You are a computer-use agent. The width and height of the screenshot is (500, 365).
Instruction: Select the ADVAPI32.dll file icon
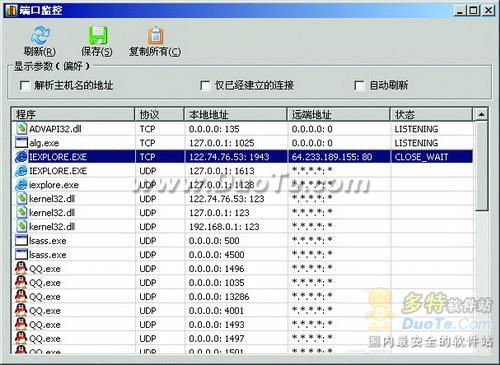[x=22, y=129]
